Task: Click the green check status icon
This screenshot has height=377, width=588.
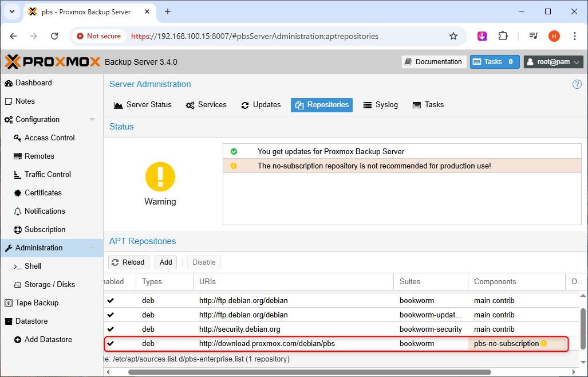Action: [x=234, y=152]
